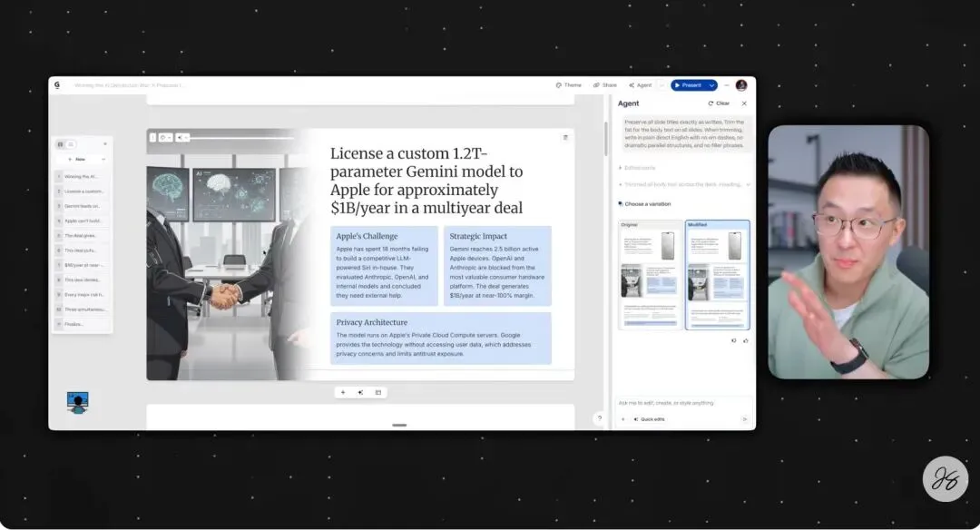Send the Agent message arrow
This screenshot has width=980, height=530.
click(x=744, y=419)
